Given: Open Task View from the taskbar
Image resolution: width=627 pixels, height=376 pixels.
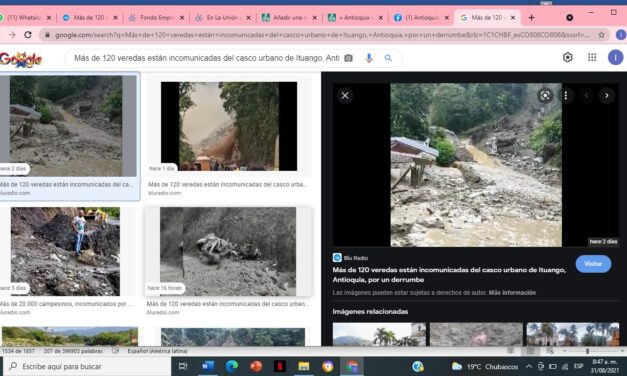Looking at the screenshot, I should tap(183, 366).
